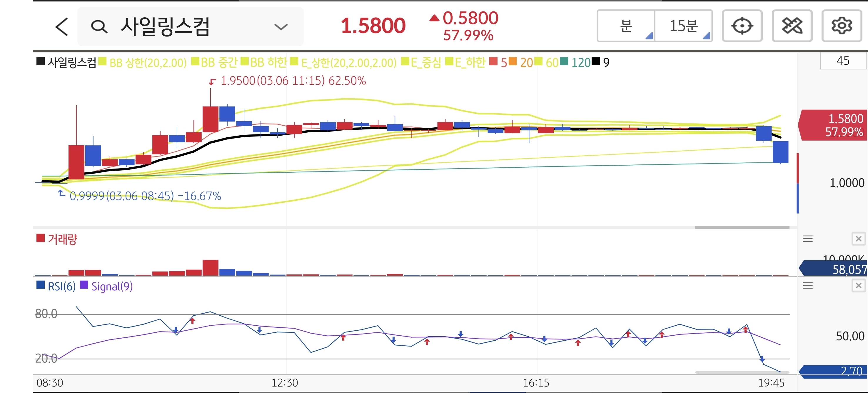868x393 pixels.
Task: Open the 분 chart-type dropdown
Action: click(x=626, y=26)
